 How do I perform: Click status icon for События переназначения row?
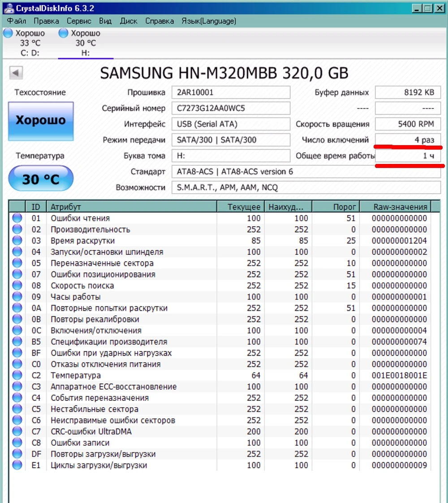(x=17, y=398)
